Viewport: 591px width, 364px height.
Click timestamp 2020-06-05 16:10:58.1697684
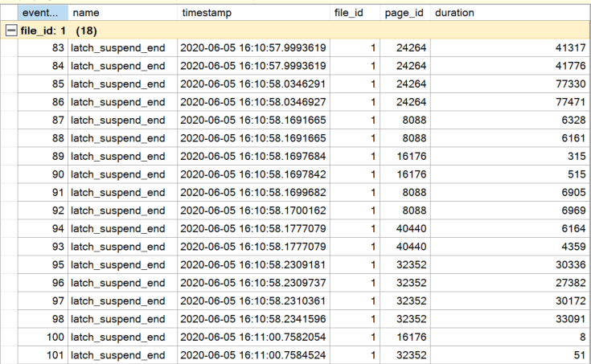[x=253, y=156]
